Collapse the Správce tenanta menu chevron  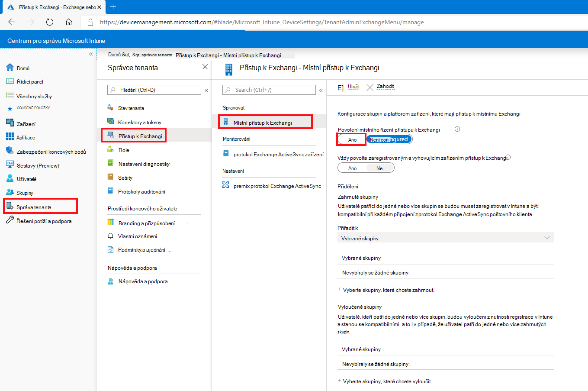pyautogui.click(x=206, y=90)
